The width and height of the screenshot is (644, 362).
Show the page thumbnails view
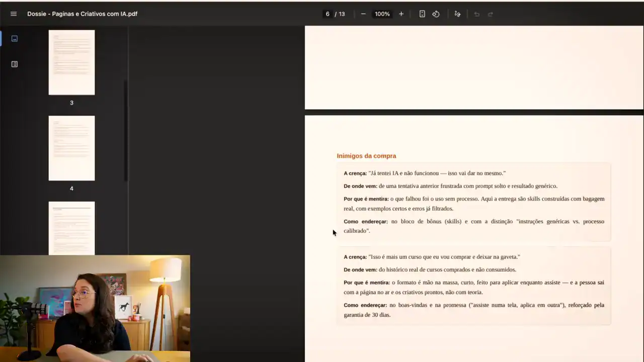(x=15, y=39)
